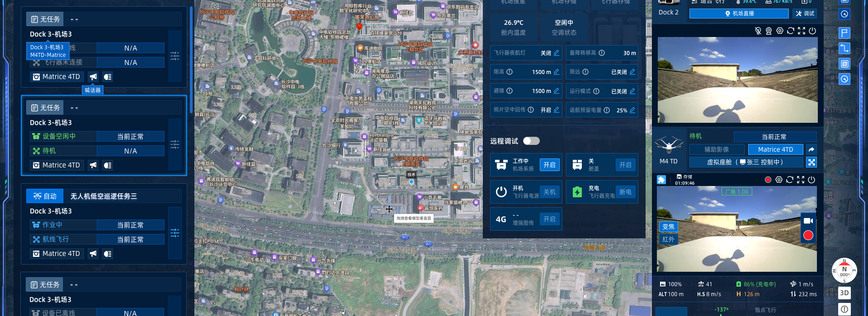Click the flag icon on the map toolbar
868x316 pixels.
(844, 33)
